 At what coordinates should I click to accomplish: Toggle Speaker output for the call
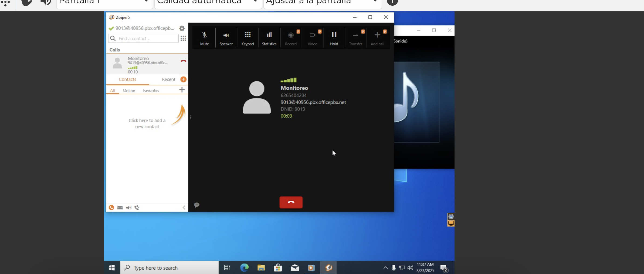tap(226, 38)
